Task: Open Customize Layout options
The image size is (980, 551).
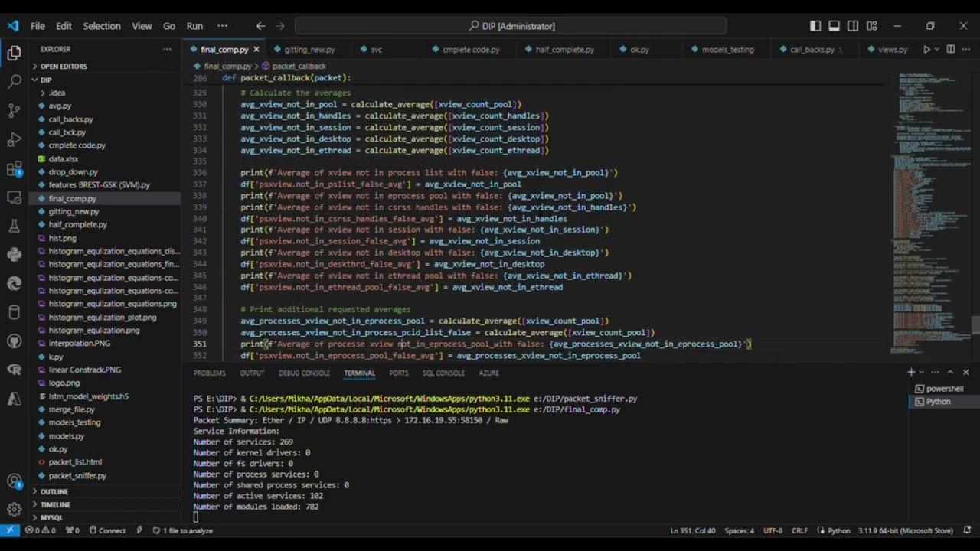Action: pos(872,26)
